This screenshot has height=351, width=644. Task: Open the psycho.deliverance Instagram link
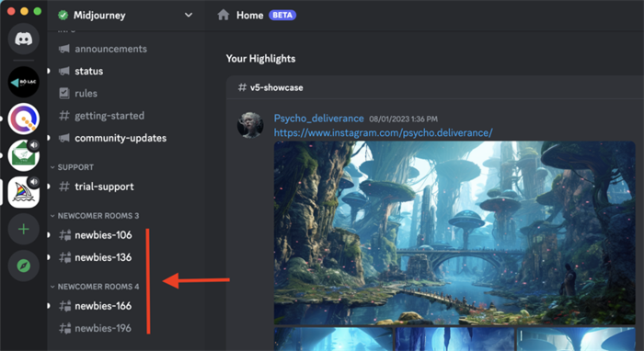click(x=384, y=133)
